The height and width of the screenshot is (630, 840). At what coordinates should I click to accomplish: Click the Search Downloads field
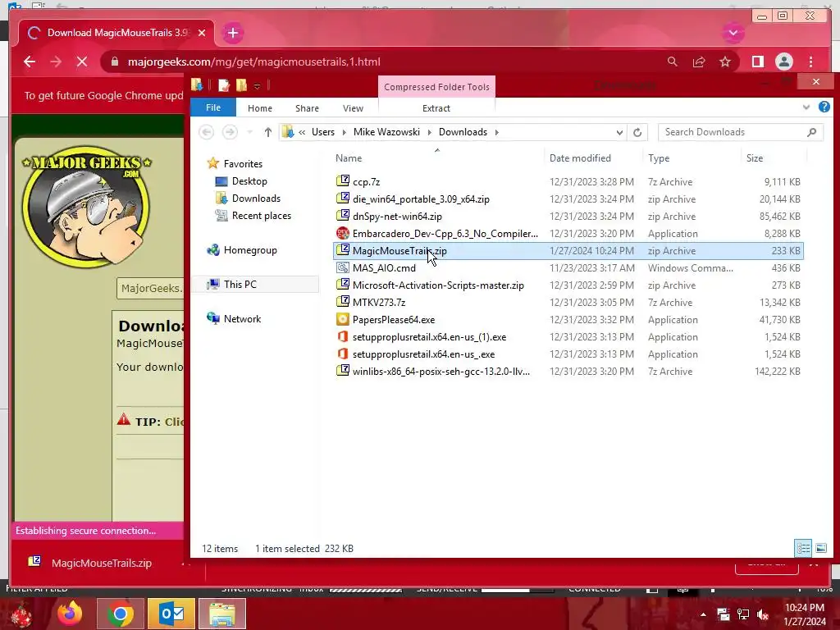point(741,132)
